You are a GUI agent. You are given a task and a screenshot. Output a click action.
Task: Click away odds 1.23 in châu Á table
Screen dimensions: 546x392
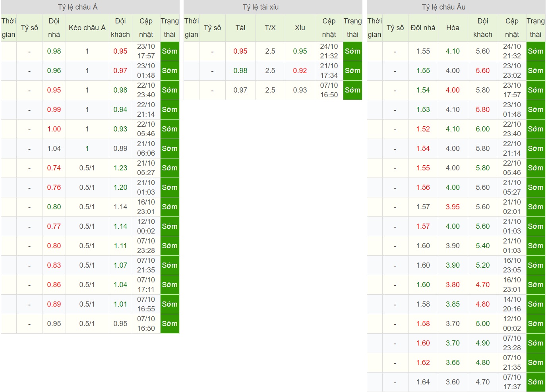[x=120, y=168]
